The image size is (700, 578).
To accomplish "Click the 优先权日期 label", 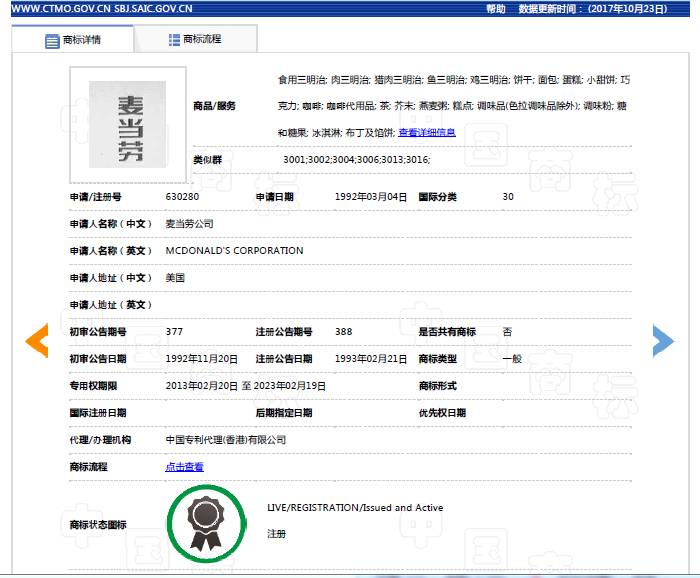I will [442, 413].
